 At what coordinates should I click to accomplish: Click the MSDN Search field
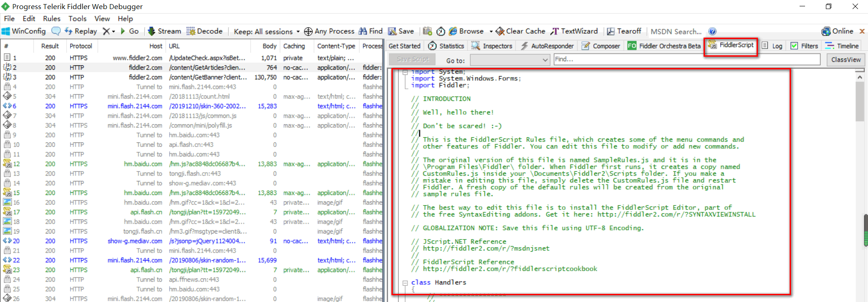point(676,31)
